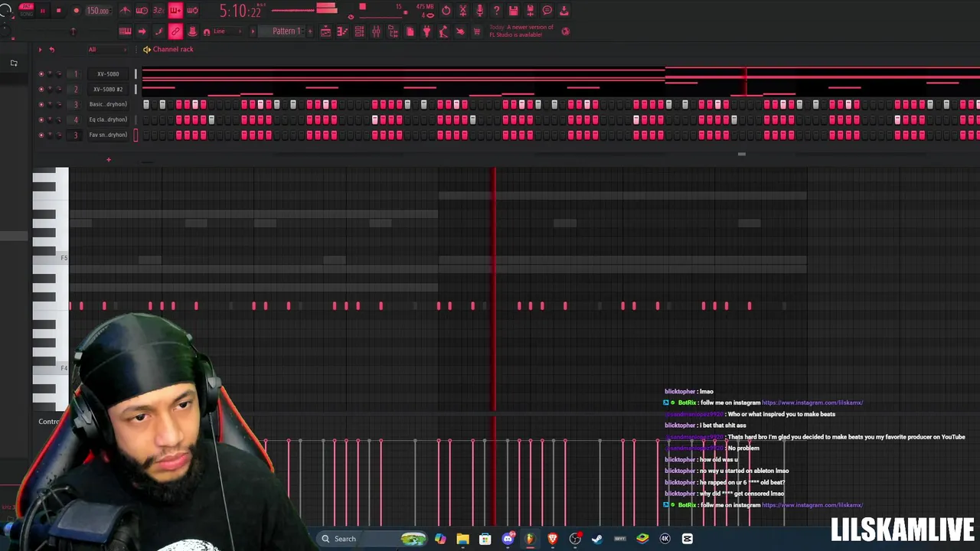Open the Mixer view icon
Viewport: 980px width, 551px height.
pos(376,31)
